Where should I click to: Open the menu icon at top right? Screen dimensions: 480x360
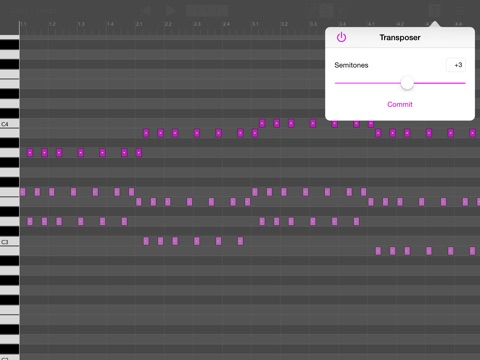(460, 11)
